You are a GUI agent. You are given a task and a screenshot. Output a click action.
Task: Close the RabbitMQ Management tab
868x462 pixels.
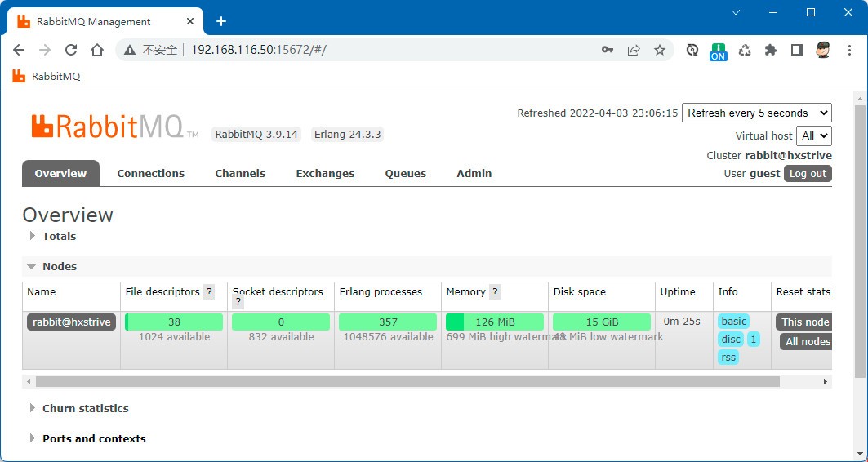pyautogui.click(x=190, y=21)
